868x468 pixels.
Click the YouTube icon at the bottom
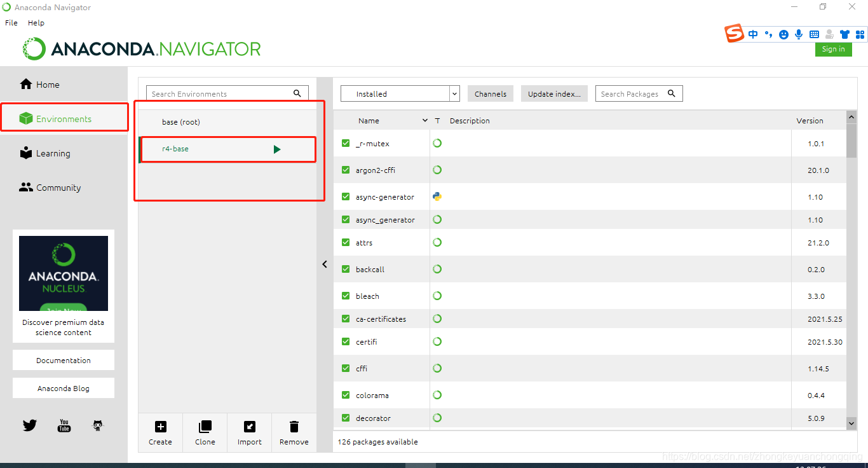click(64, 425)
